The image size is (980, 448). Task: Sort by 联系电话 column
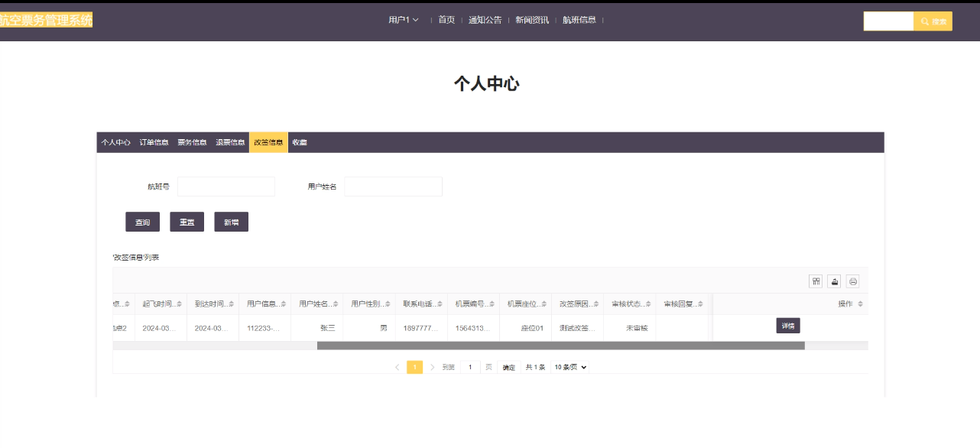pos(441,304)
